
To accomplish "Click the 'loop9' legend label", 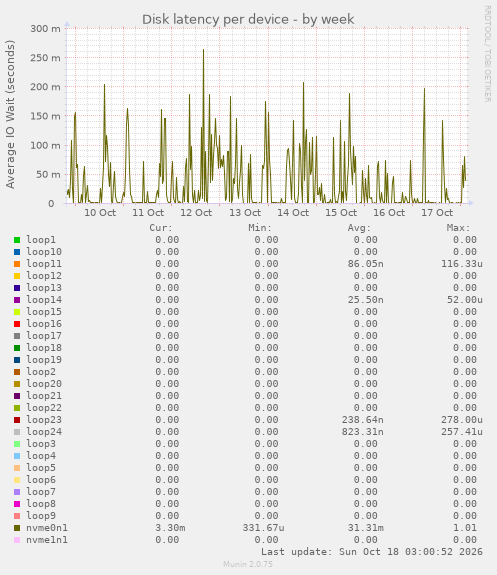I will click(41, 516).
